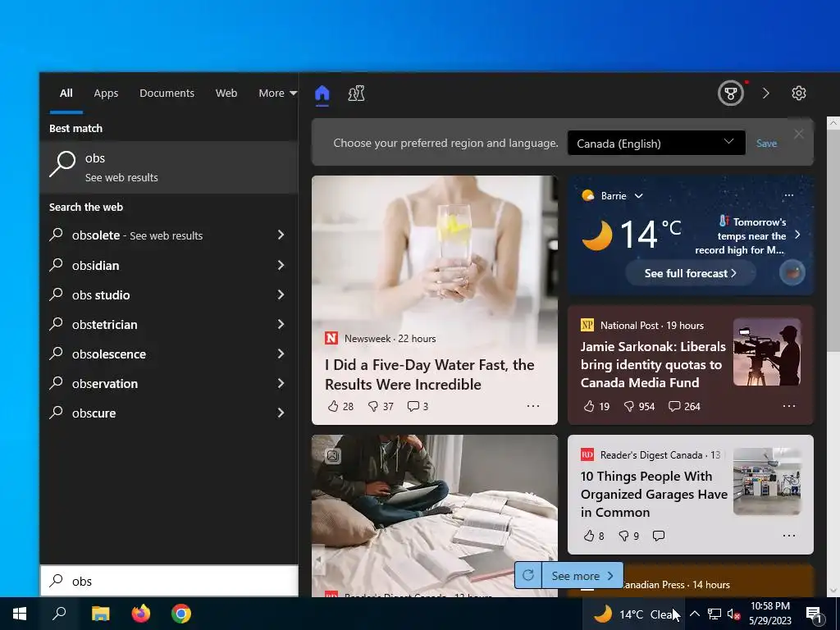
Task: Click the network tray icon
Action: click(714, 614)
